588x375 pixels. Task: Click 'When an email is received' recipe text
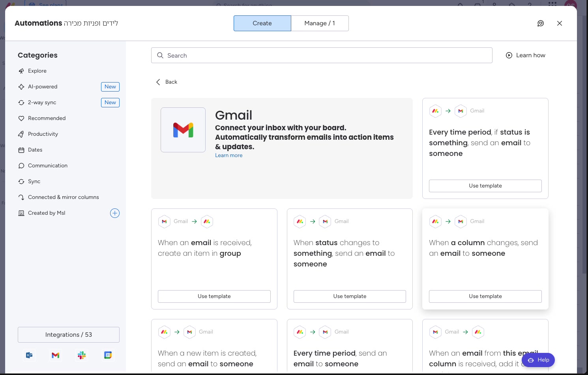coord(205,248)
